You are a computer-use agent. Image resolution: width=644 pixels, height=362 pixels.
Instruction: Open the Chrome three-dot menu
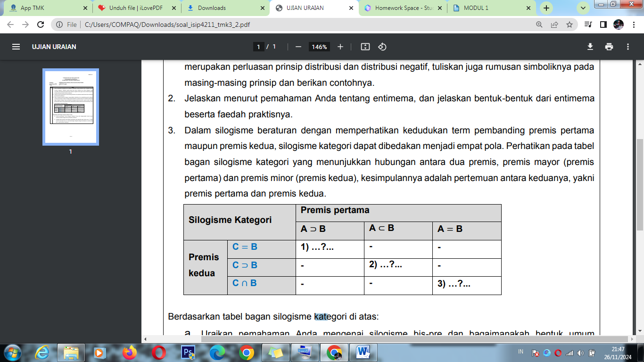(x=634, y=25)
